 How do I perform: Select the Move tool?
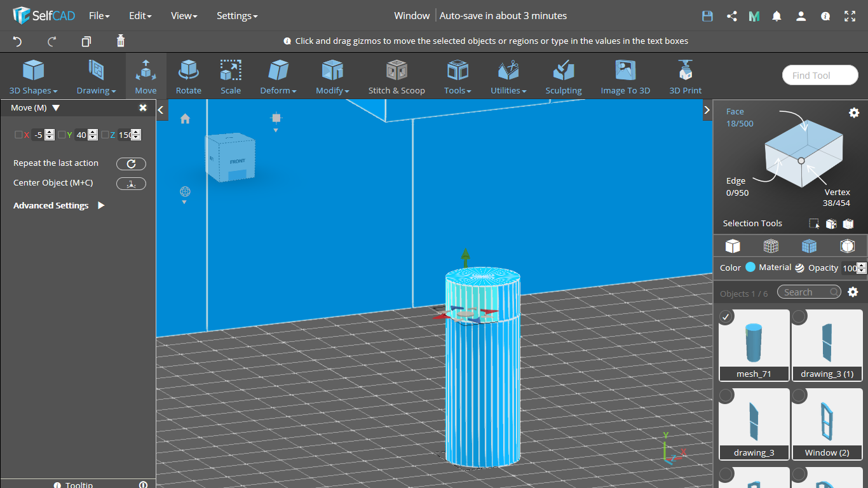pyautogui.click(x=146, y=76)
